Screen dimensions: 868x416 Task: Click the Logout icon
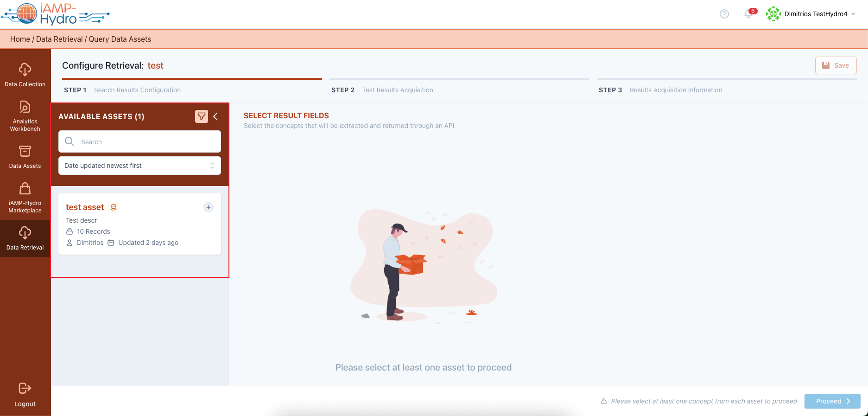click(25, 388)
